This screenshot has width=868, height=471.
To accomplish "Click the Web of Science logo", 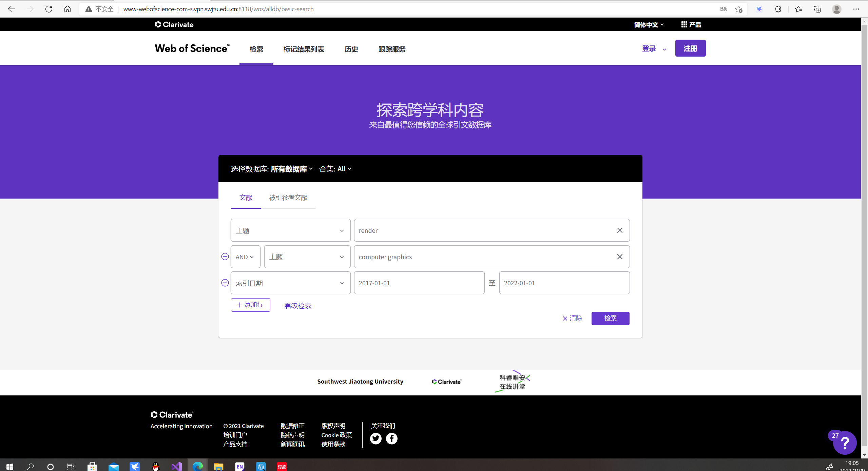I will (192, 48).
